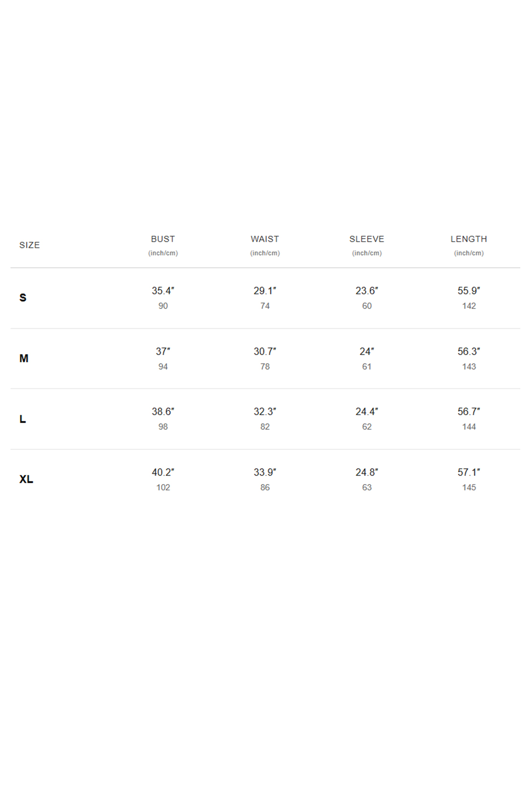Click the SIZE column header

click(x=29, y=245)
